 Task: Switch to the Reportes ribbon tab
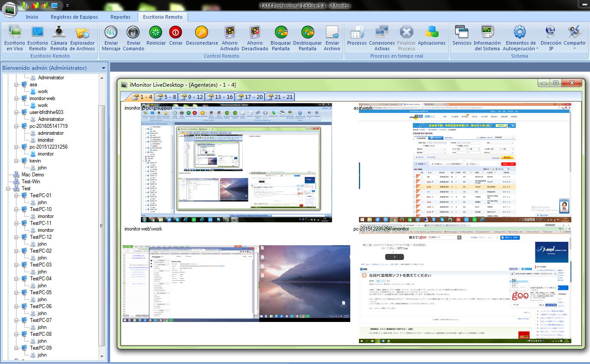click(x=121, y=17)
